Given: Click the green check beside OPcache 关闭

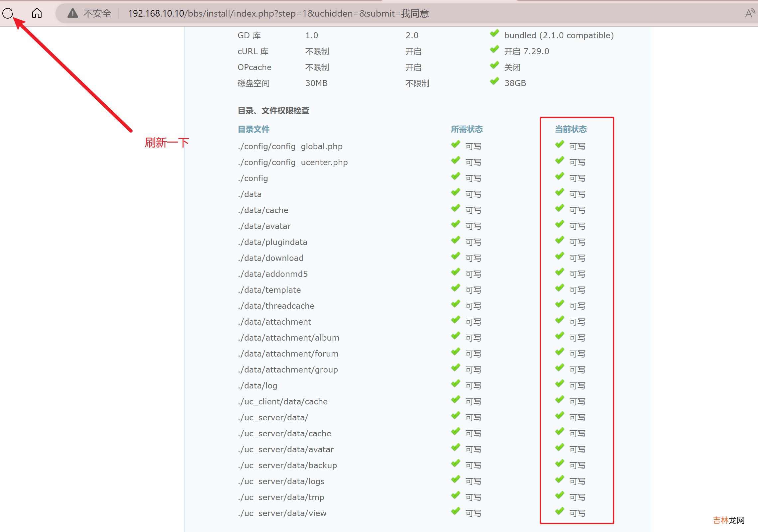Looking at the screenshot, I should 494,65.
